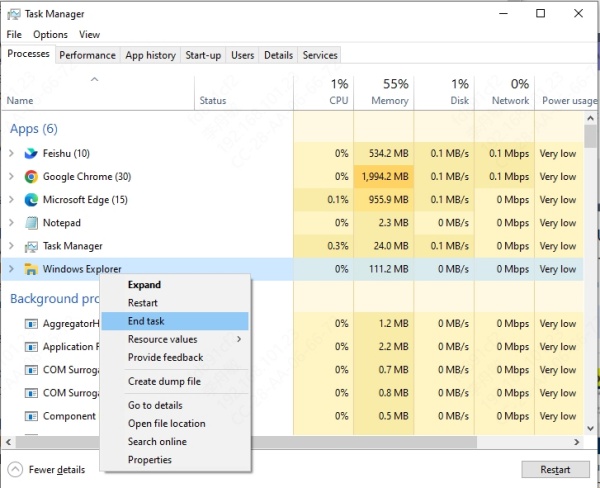Image resolution: width=600 pixels, height=488 pixels.
Task: Choose Provide feedback menu entry
Action: [175, 357]
